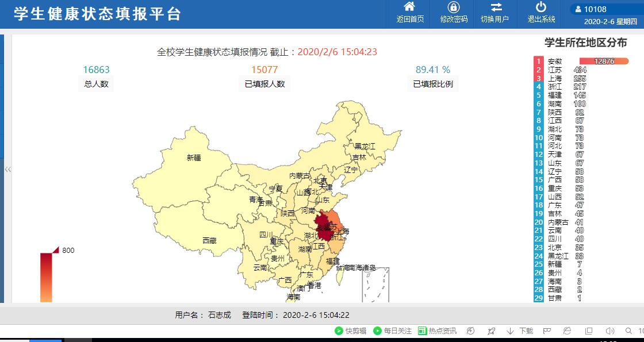Click the 返回首页 home icon

[409, 7]
